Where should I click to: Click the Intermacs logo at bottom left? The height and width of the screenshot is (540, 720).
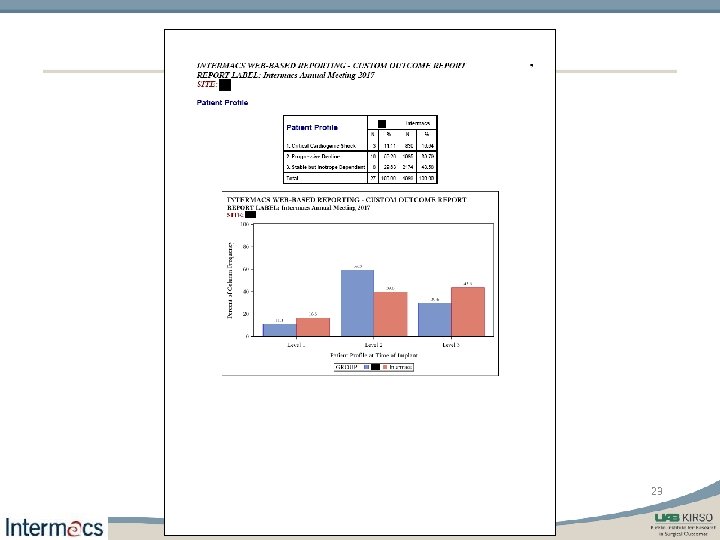54,527
